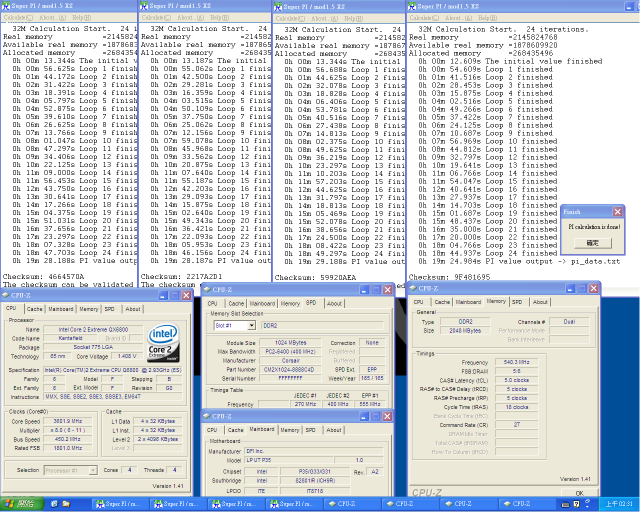Click CPU-Z title icon in memory Timings window
The image size is (640, 512).
[413, 288]
